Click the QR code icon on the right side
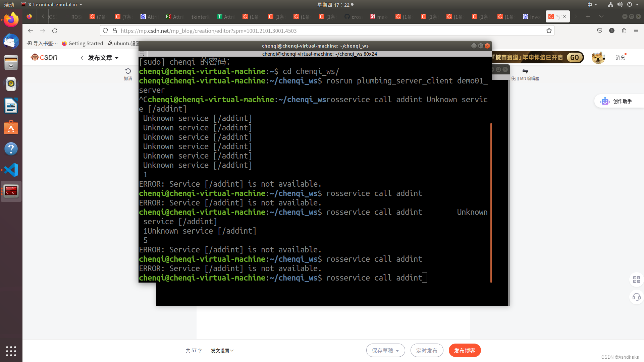 (x=636, y=280)
